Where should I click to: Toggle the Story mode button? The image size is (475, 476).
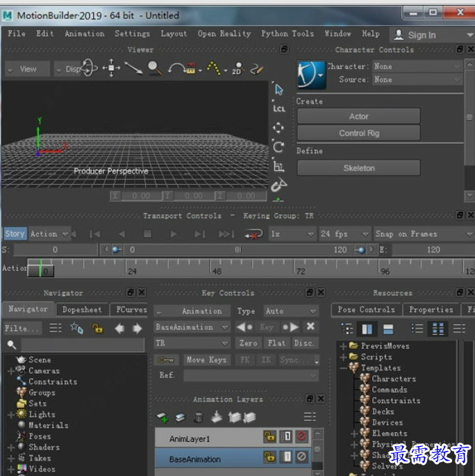(15, 233)
